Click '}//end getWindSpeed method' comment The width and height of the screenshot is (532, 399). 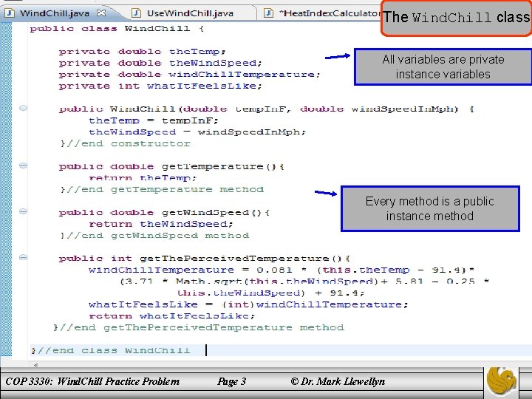tap(154, 236)
